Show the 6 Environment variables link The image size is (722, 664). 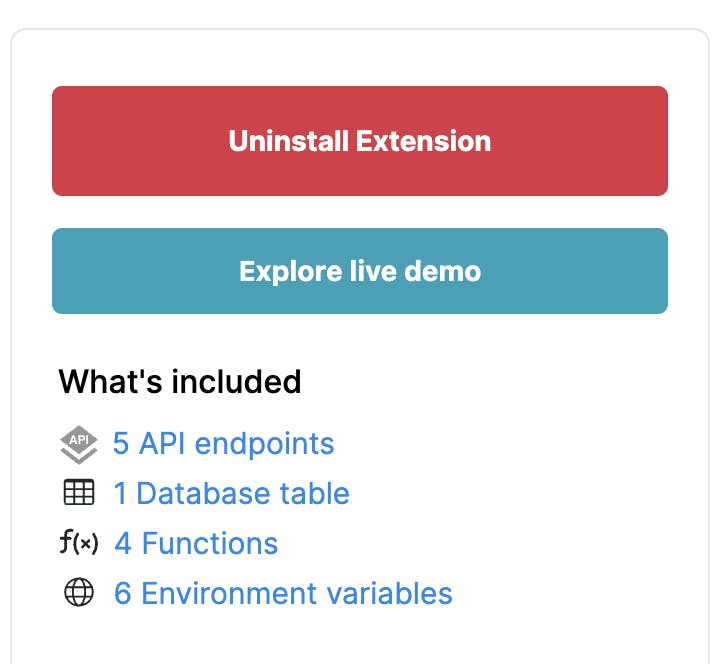coord(283,593)
